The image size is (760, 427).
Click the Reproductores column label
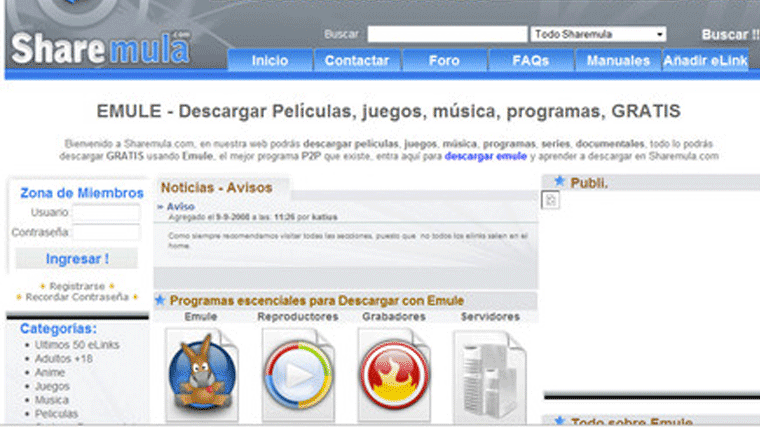pos(298,316)
